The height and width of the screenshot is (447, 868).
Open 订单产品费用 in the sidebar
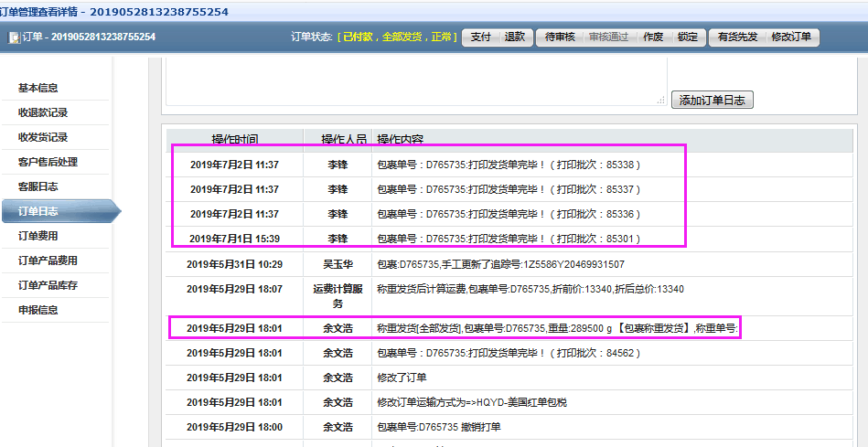point(48,261)
